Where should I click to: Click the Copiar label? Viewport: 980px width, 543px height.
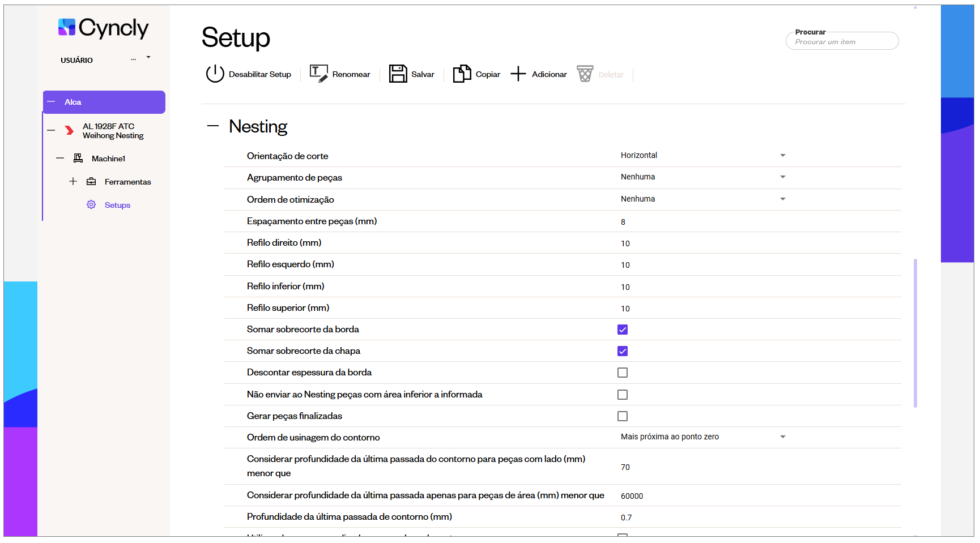(x=488, y=74)
